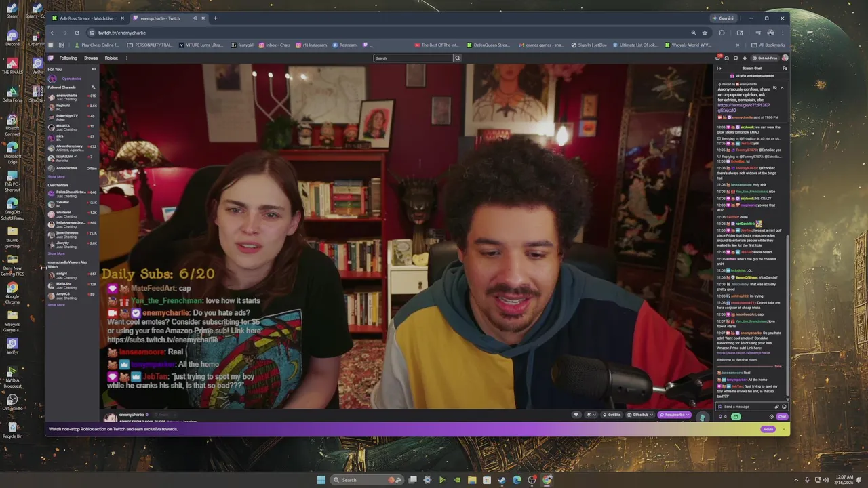
Task: Open the chat community users icon
Action: coord(785,68)
